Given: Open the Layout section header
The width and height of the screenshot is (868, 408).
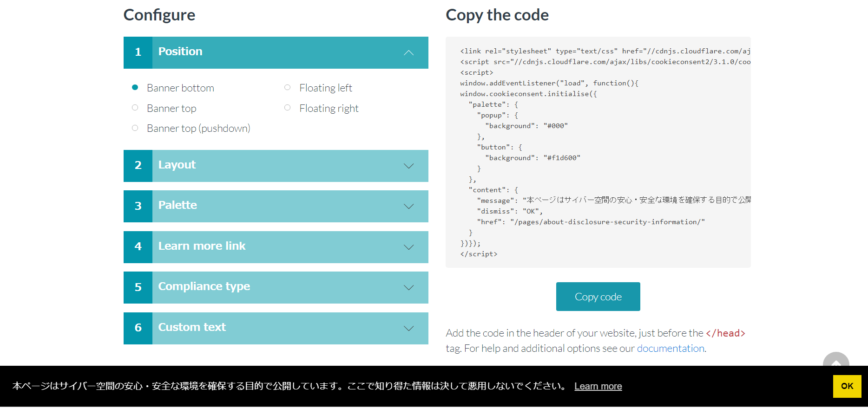Looking at the screenshot, I should tap(276, 166).
